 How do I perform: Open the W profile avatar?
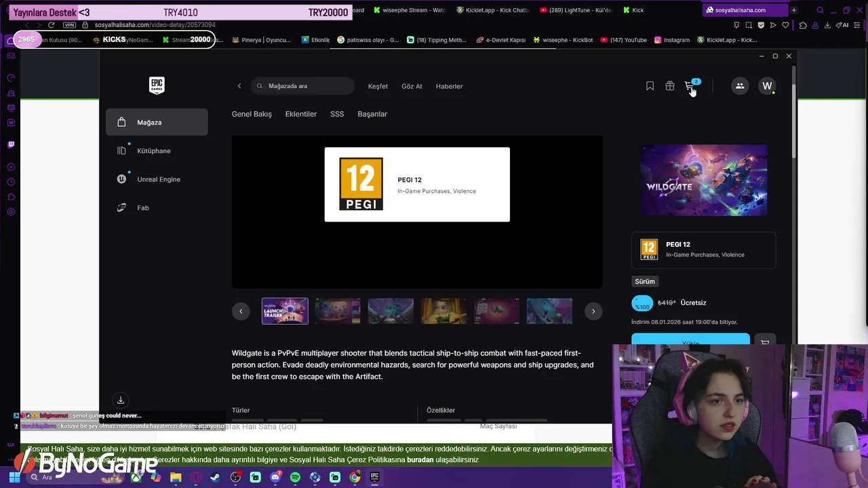(x=767, y=86)
